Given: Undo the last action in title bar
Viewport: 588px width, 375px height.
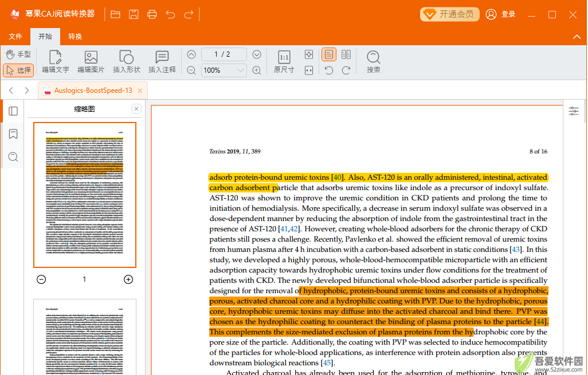Looking at the screenshot, I should point(170,14).
